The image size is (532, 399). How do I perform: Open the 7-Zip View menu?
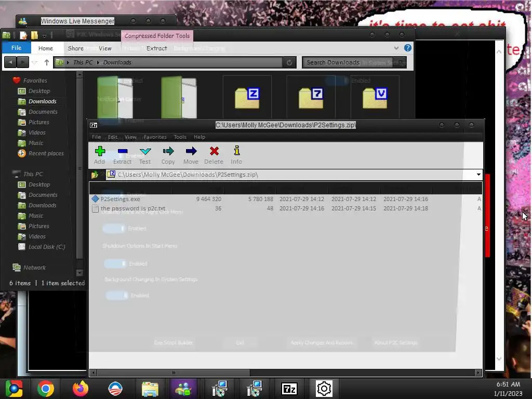[x=130, y=137]
